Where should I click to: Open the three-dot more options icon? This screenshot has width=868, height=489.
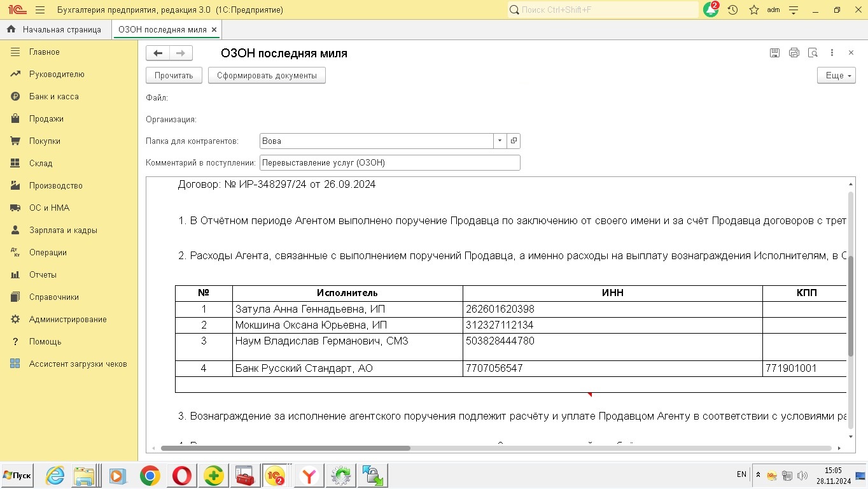(x=832, y=53)
